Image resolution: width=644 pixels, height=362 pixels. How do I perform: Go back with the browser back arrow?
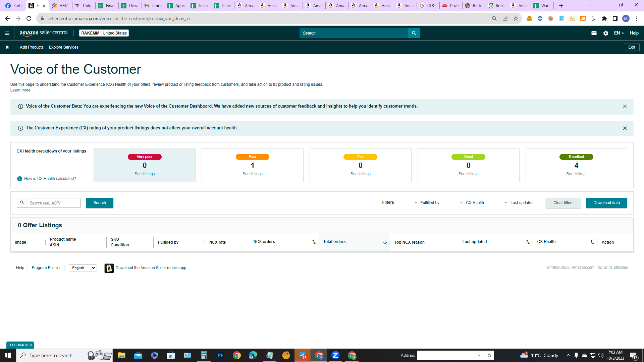(x=7, y=18)
